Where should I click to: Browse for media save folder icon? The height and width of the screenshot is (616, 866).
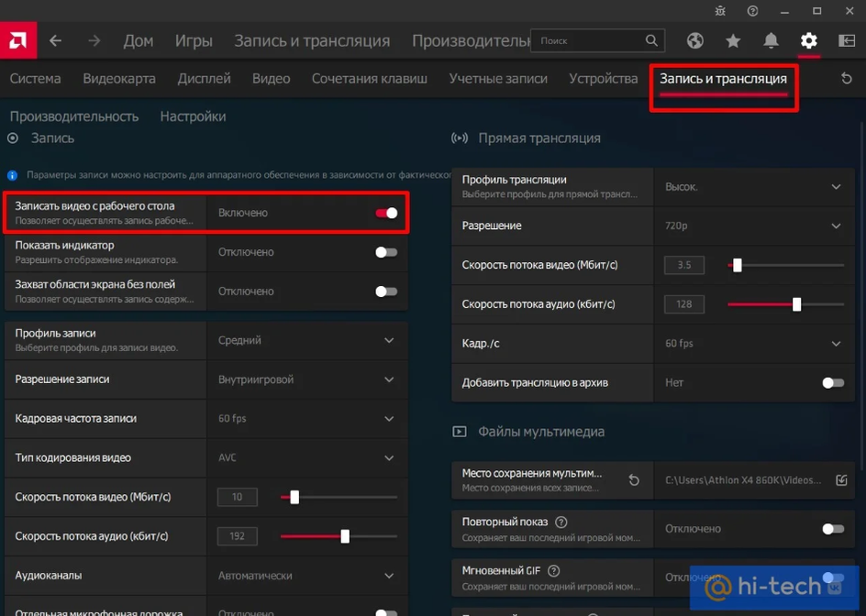pyautogui.click(x=841, y=480)
